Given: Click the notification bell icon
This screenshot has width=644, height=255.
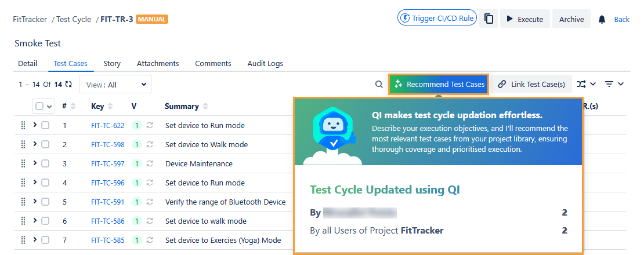Looking at the screenshot, I should click(x=602, y=19).
